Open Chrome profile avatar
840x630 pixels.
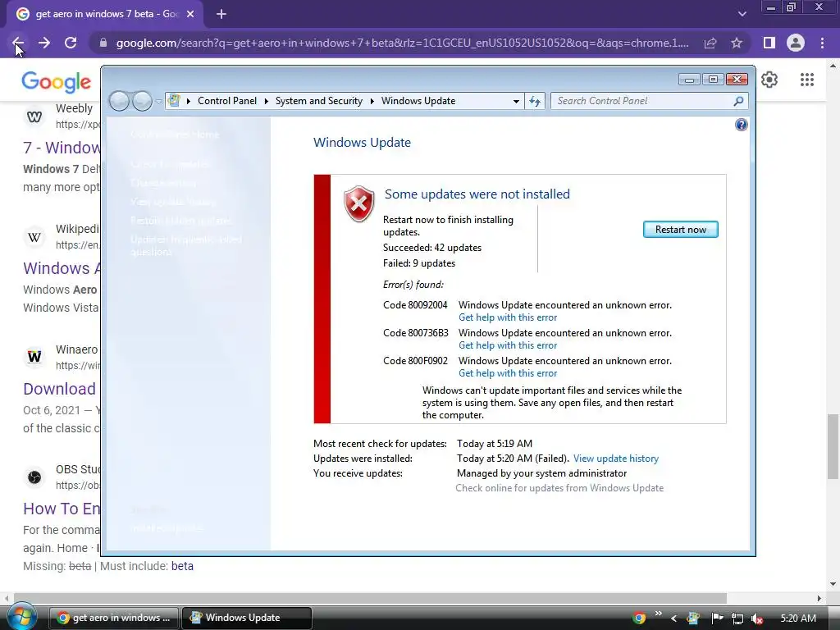(796, 43)
